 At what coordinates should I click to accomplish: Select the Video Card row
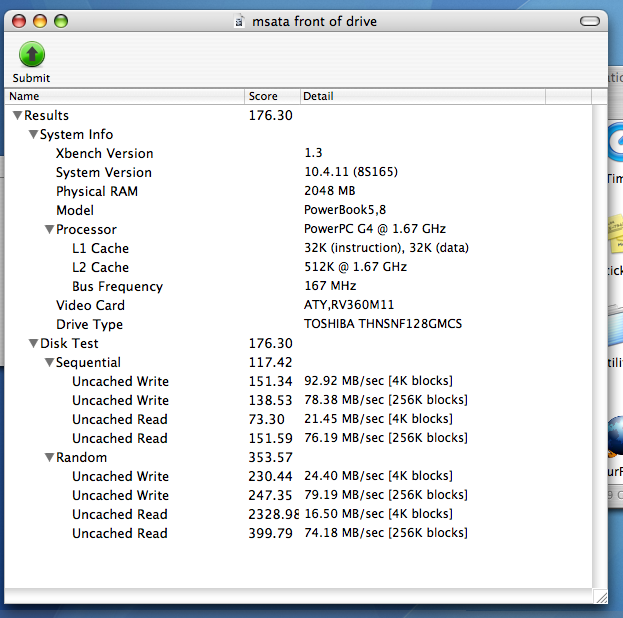click(x=298, y=305)
